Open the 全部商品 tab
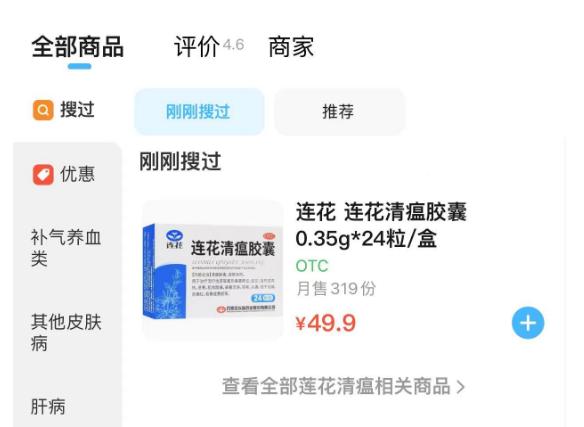 tap(77, 47)
